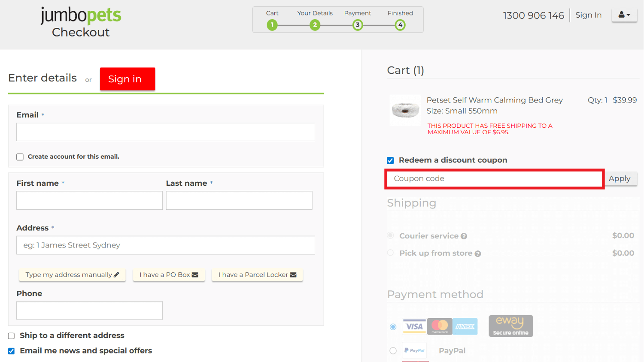Click the PayPal logo icon
Viewport: 644px width, 362px height.
coord(414,350)
